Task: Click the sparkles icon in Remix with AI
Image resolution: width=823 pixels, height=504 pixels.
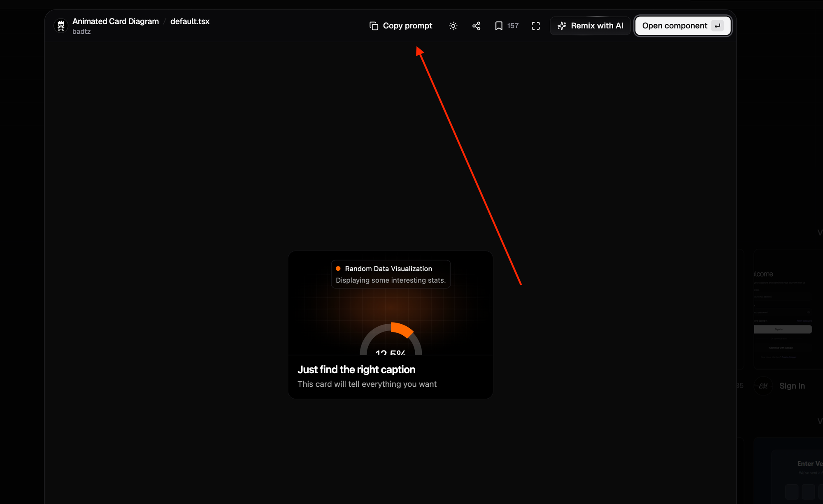Action: click(x=562, y=26)
